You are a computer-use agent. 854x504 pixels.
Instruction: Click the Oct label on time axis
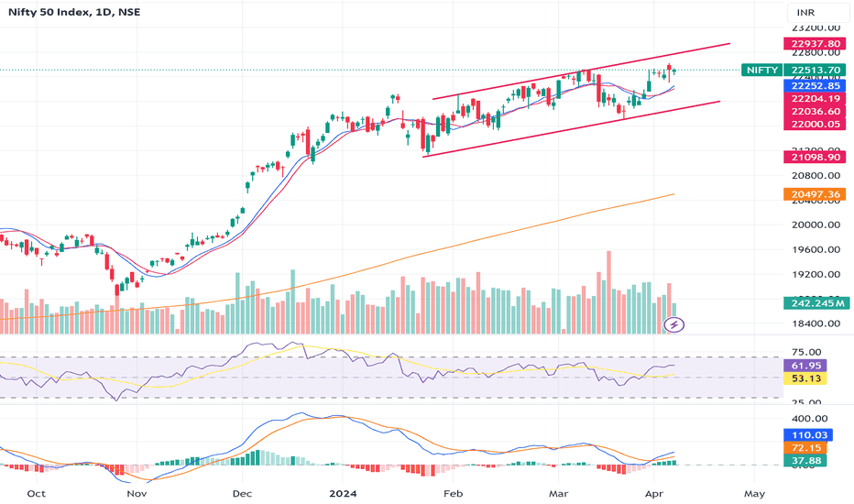[36, 494]
